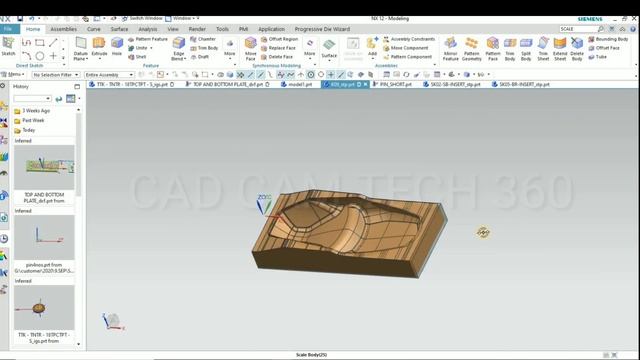Open Progressive Die Wizard tab
The image size is (640, 360).
pos(322,29)
